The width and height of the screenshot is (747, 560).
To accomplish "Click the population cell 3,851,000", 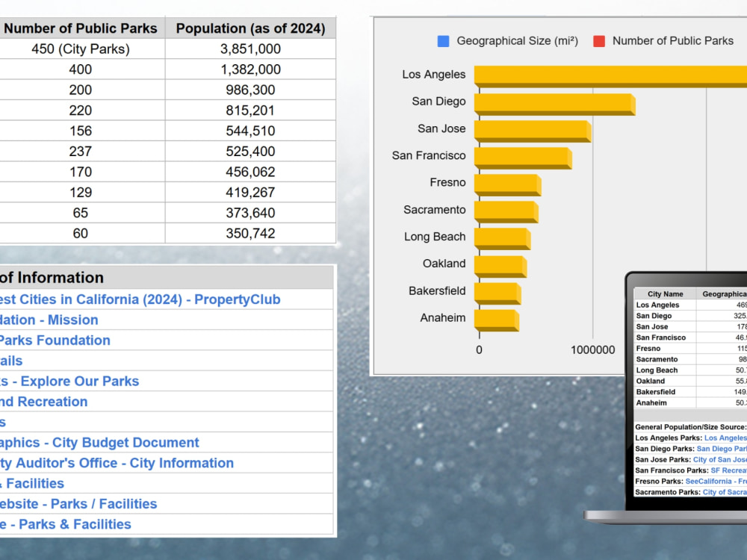I will pyautogui.click(x=250, y=49).
